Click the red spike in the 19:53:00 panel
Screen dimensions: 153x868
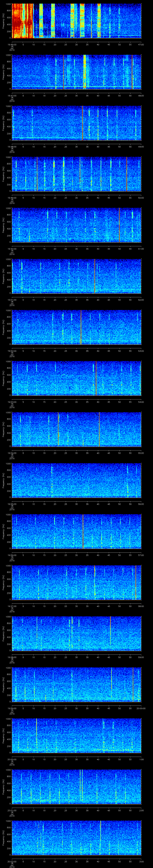[x=96, y=378]
